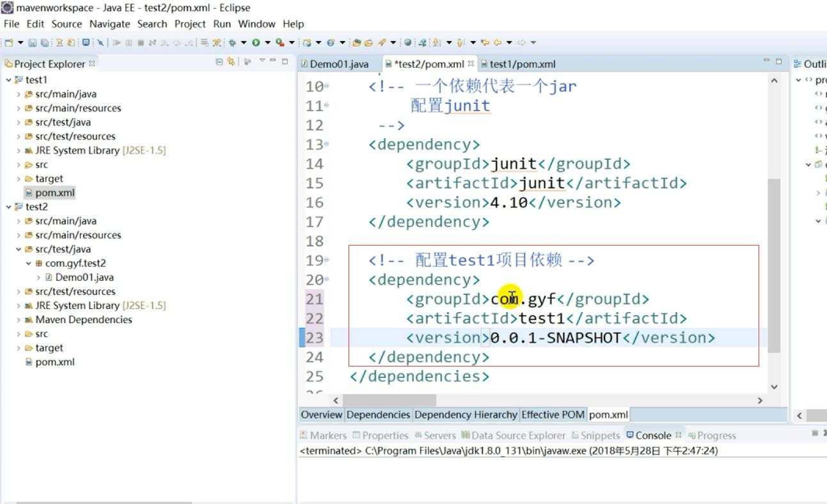This screenshot has height=504, width=827.
Task: Open the Dependencies POM editor tab
Action: (378, 414)
